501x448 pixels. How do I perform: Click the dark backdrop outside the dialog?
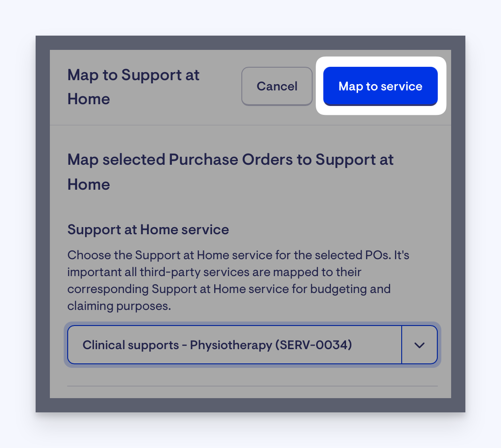42,224
